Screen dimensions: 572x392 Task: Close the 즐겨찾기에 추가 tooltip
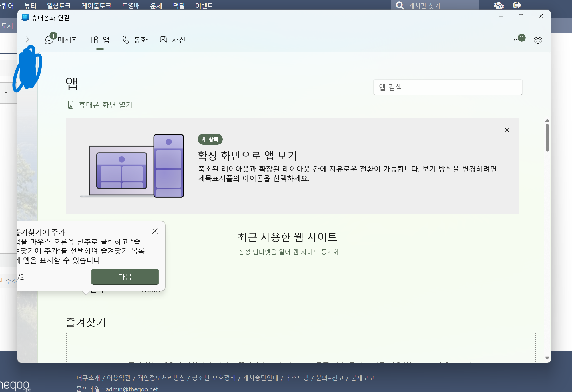point(155,231)
